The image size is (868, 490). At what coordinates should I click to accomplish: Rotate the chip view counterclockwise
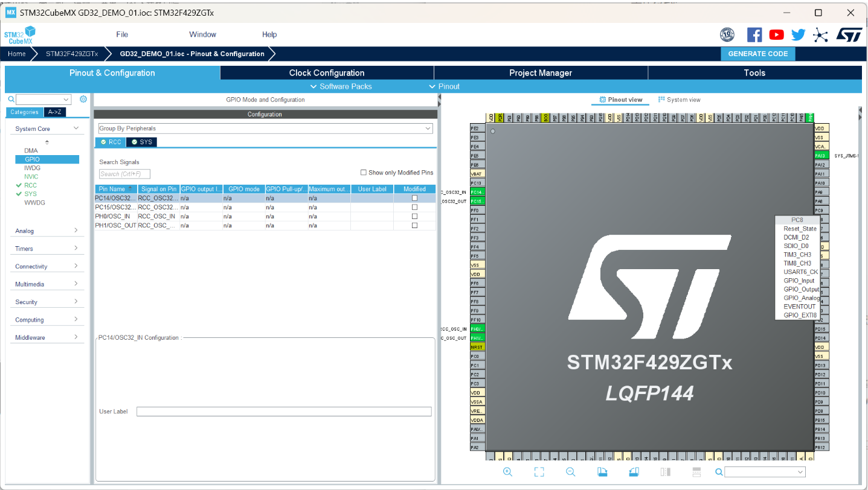click(x=633, y=472)
